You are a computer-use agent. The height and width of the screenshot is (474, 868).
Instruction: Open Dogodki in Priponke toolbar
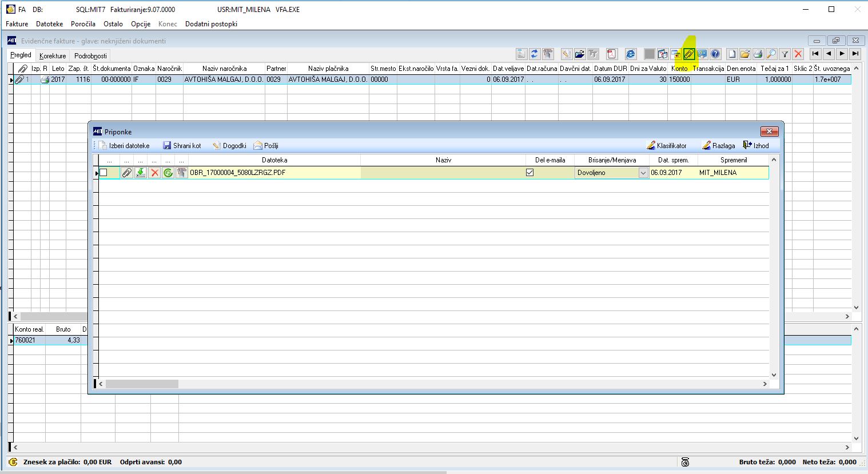[229, 146]
